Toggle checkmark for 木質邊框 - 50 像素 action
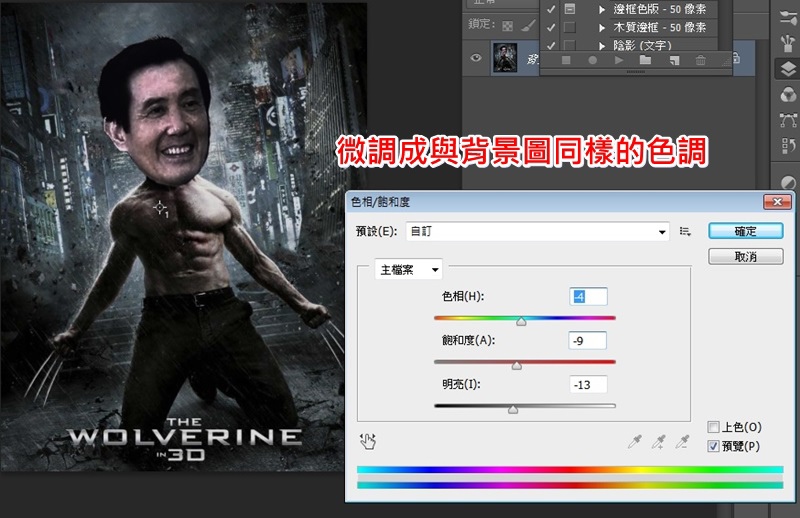 point(551,28)
